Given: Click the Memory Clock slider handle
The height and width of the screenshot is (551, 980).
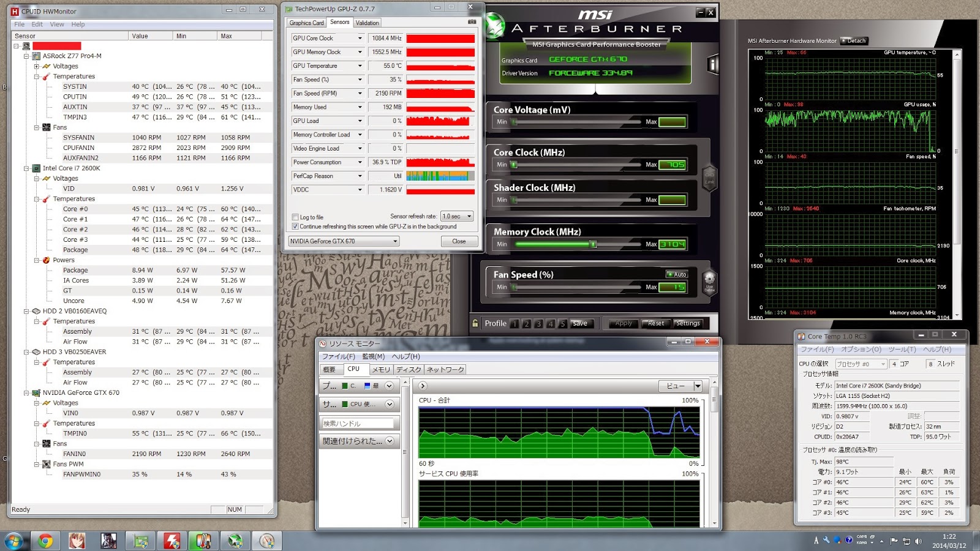Looking at the screenshot, I should click(593, 244).
